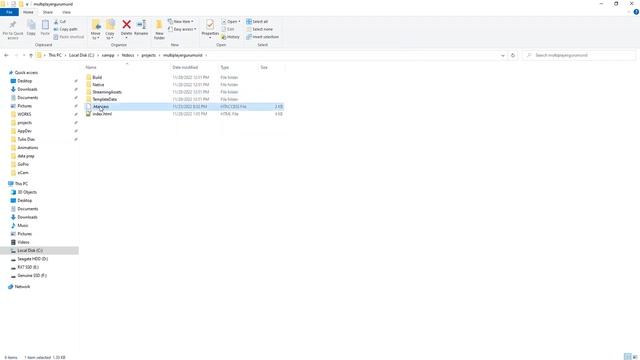Open the File menu tab
The width and height of the screenshot is (640, 360).
(x=9, y=12)
